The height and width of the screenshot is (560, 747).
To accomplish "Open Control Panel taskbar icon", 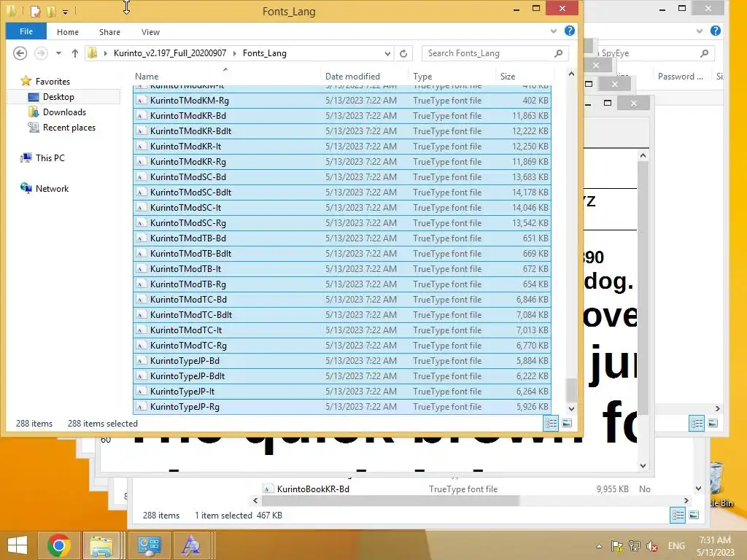I will pyautogui.click(x=149, y=545).
